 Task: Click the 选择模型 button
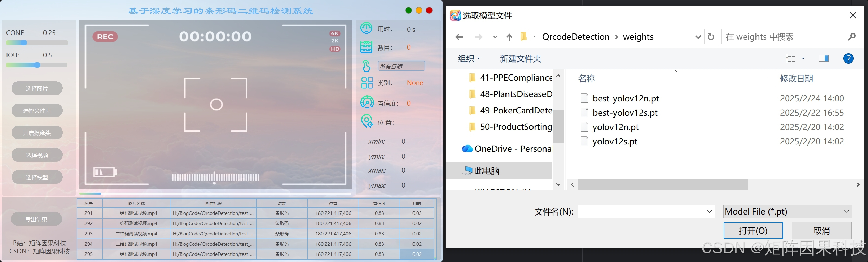37,177
